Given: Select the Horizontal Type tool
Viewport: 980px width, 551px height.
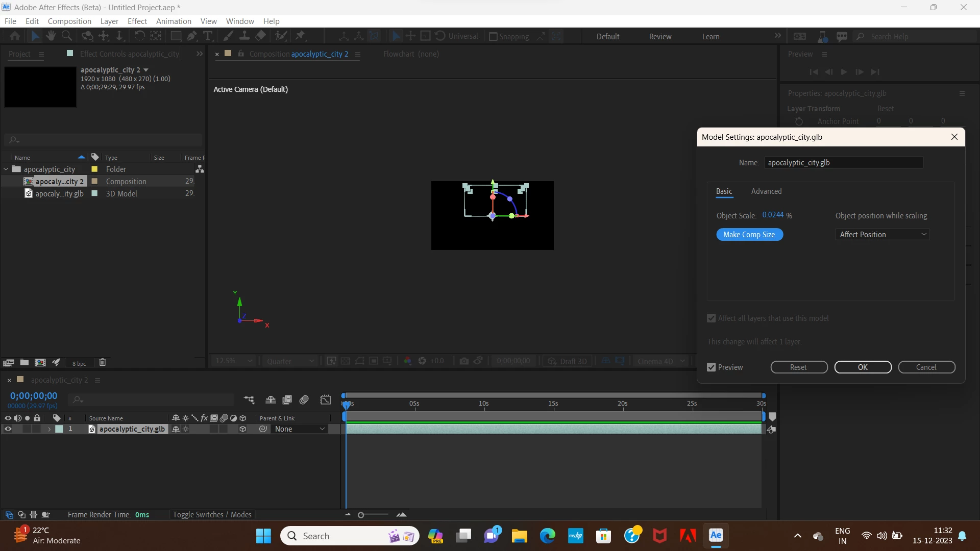Looking at the screenshot, I should pos(208,36).
